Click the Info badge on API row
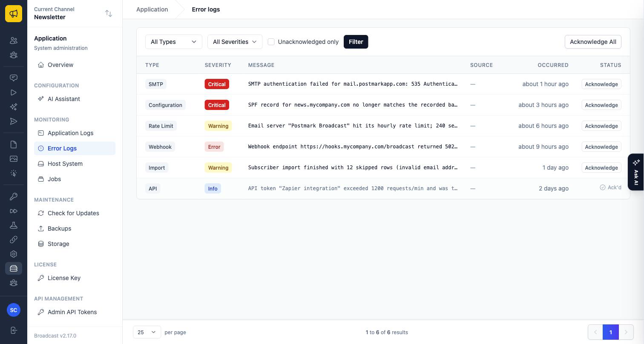 click(x=213, y=188)
